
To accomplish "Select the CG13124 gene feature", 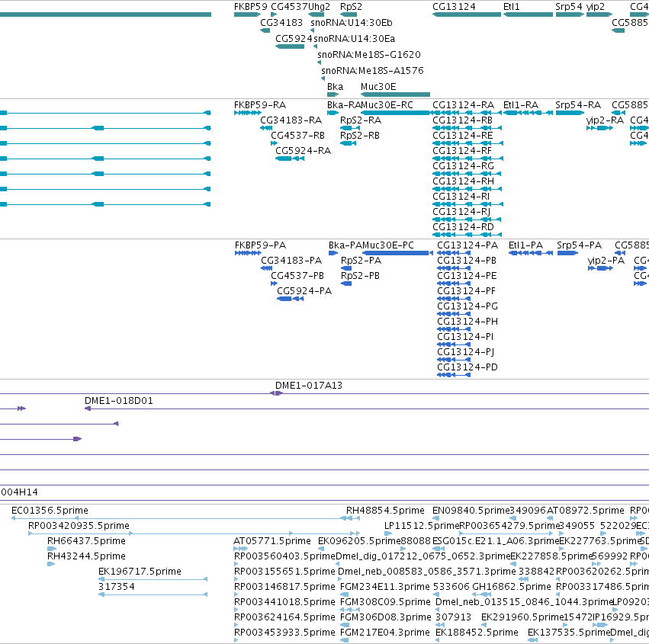I will [467, 14].
